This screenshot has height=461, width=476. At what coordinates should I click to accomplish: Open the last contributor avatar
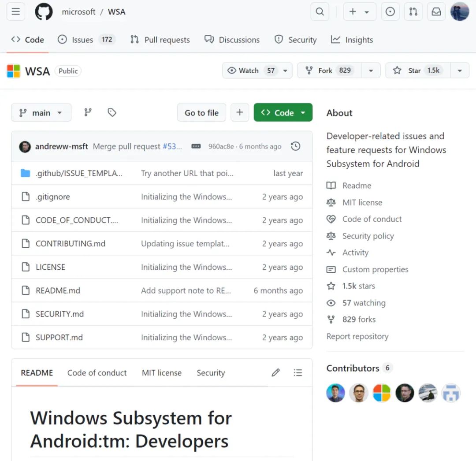(x=451, y=393)
